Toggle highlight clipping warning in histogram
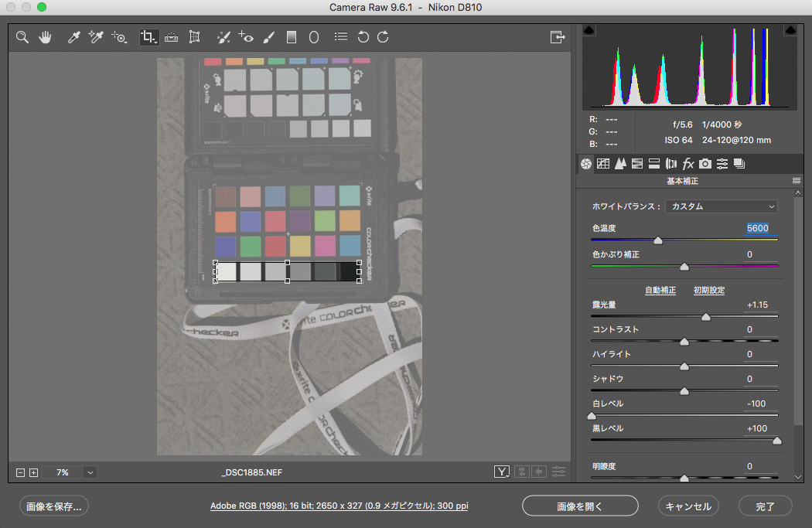This screenshot has width=812, height=528. [x=790, y=30]
